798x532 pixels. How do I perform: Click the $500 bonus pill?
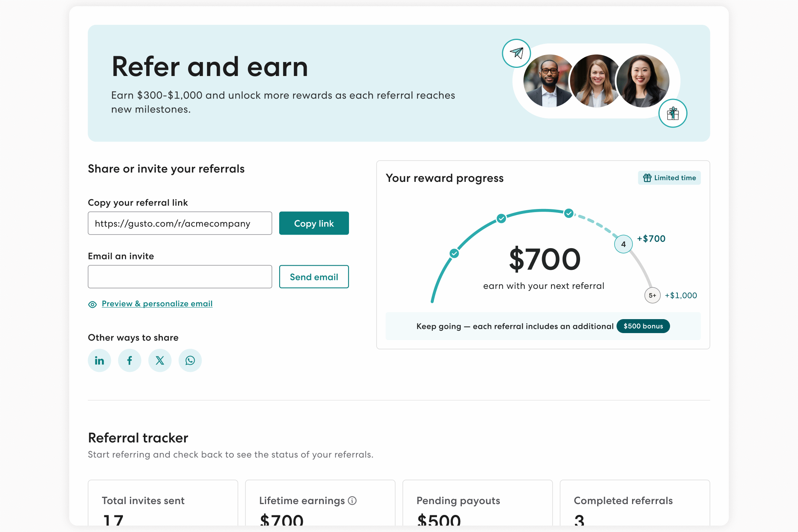coord(643,326)
